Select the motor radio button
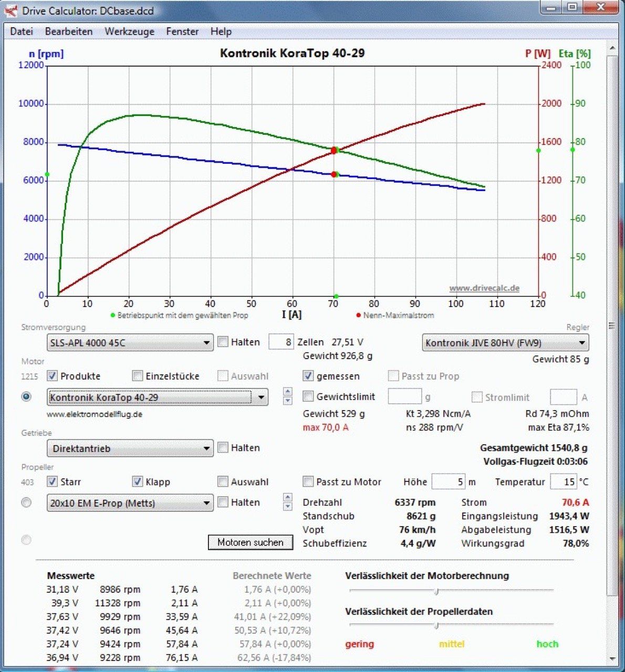This screenshot has height=672, width=625. pyautogui.click(x=26, y=397)
